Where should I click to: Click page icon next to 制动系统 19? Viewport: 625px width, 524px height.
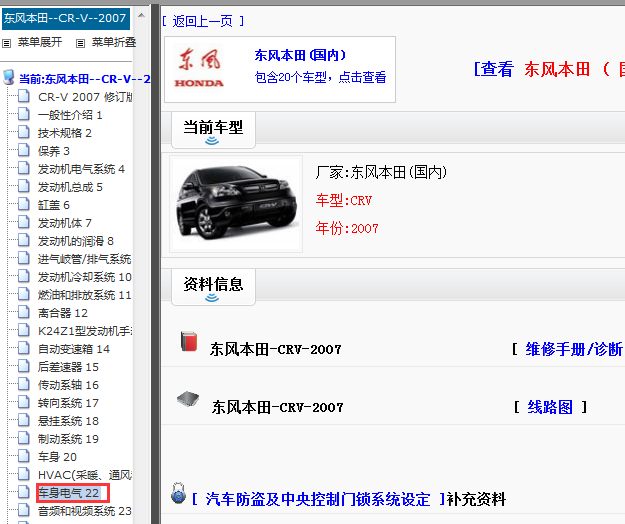[24, 438]
